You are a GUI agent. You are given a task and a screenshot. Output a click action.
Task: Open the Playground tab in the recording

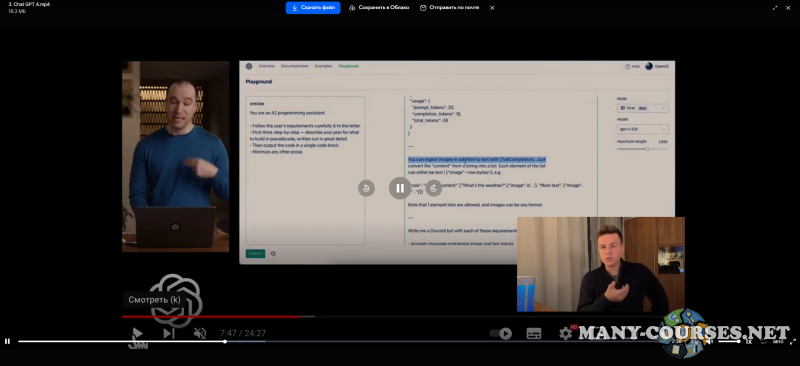tap(348, 66)
